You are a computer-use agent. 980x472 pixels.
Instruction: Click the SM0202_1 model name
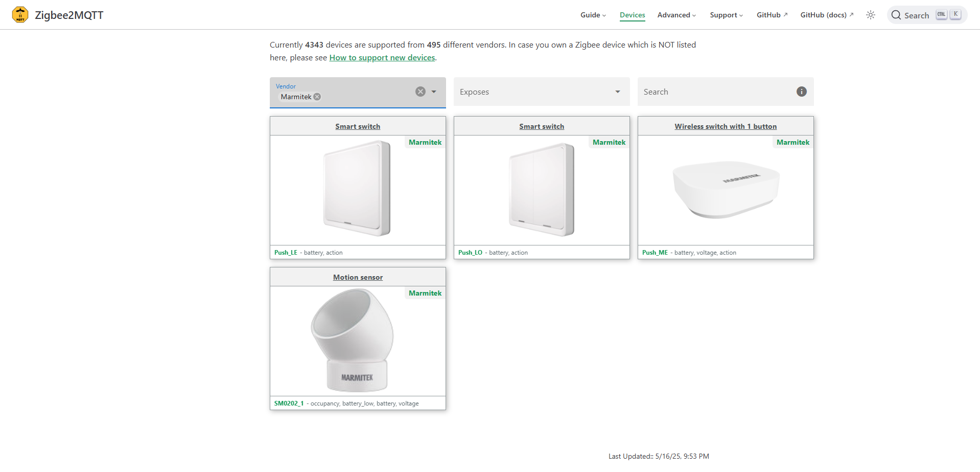pyautogui.click(x=289, y=403)
